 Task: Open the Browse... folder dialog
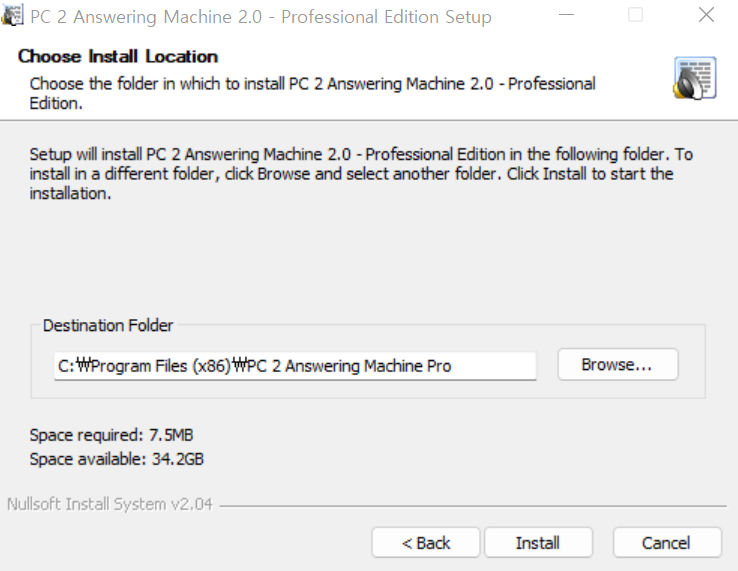[x=618, y=364]
